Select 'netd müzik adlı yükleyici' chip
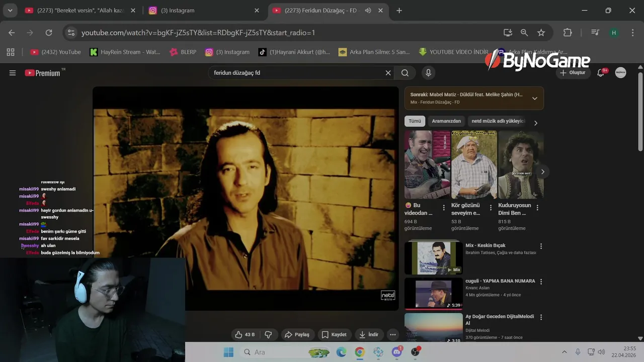Viewport: 644px width, 362px height. pyautogui.click(x=498, y=121)
